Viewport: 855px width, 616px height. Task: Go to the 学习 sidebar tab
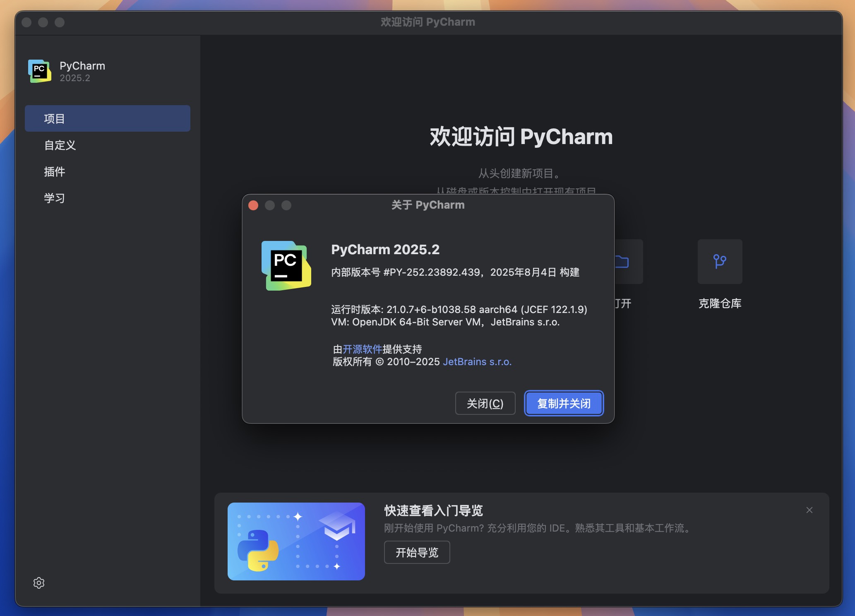[x=108, y=198]
